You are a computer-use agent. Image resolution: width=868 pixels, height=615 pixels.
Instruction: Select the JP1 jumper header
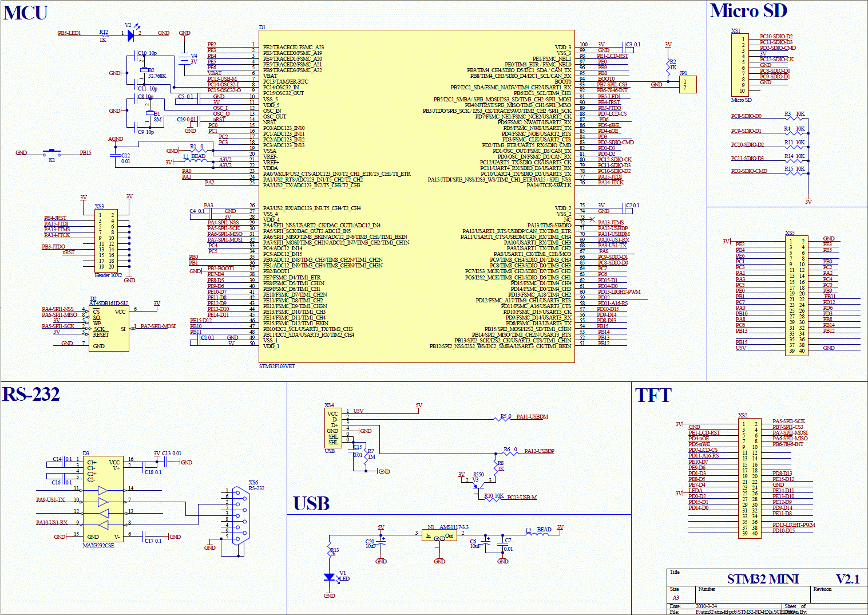click(x=688, y=84)
